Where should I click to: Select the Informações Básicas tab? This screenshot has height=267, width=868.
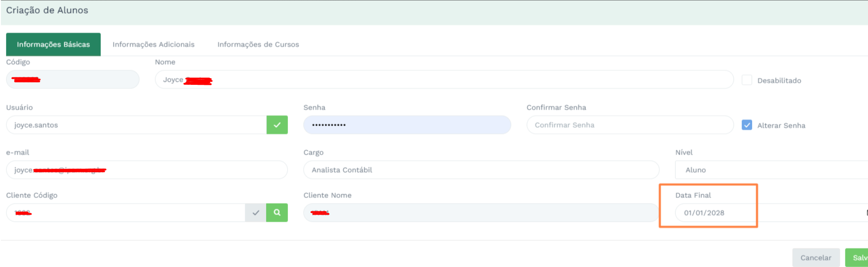pos(53,44)
